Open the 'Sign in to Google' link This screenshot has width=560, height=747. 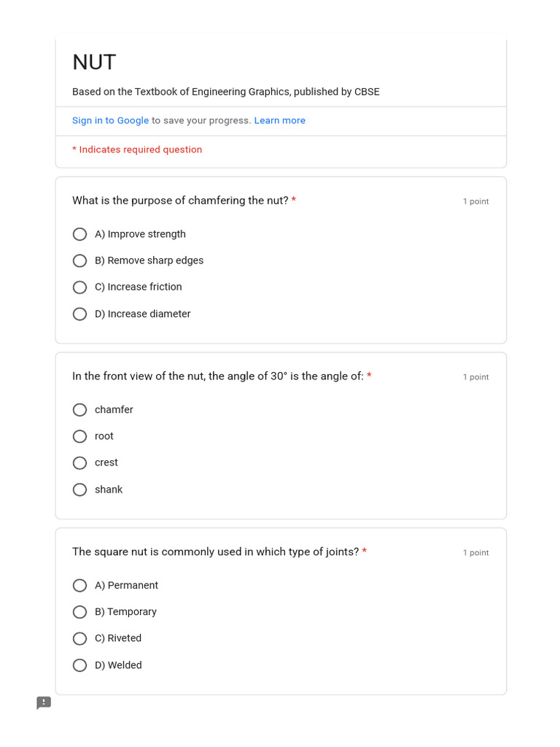[x=111, y=120]
